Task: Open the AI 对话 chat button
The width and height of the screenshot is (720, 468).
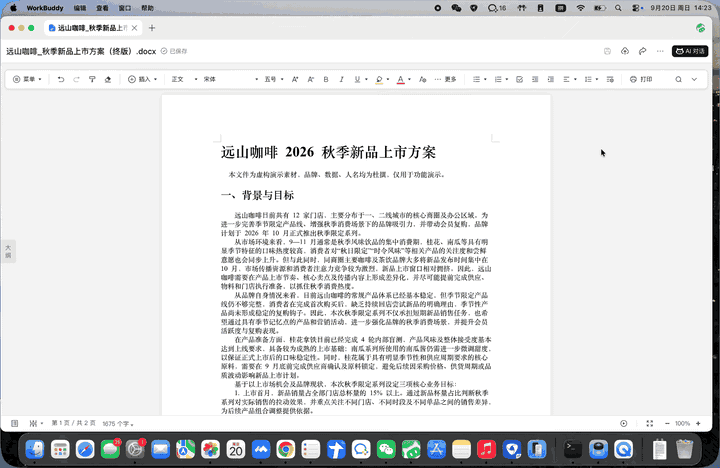Action: coord(690,51)
